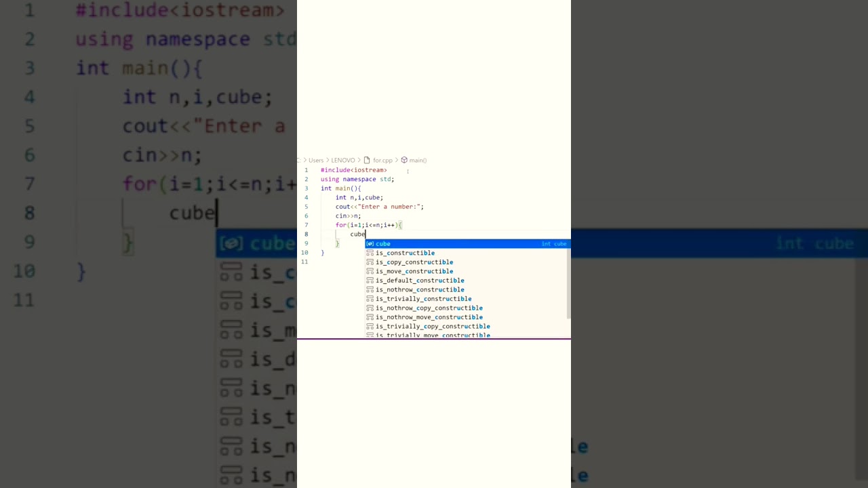Click the 'Enter a number:' cout line
The height and width of the screenshot is (488, 868).
(x=380, y=207)
